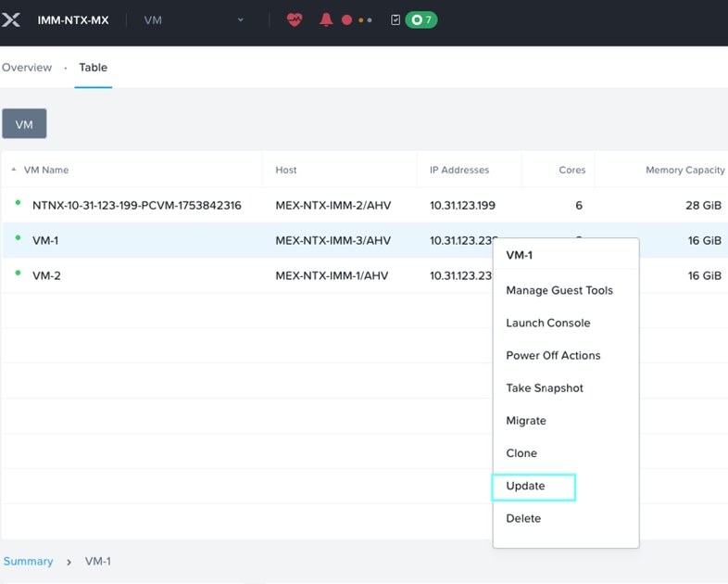
Task: Choose Manage Guest Tools from context menu
Action: point(559,290)
